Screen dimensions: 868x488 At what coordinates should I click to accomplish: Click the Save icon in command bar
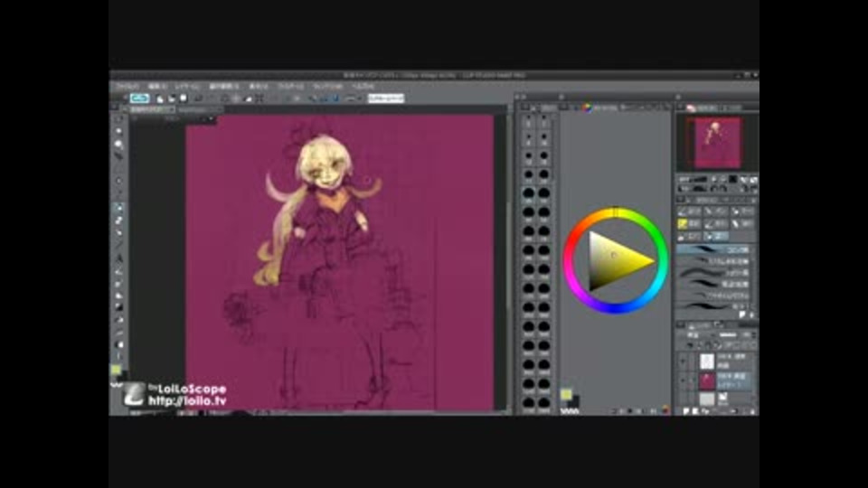click(184, 99)
